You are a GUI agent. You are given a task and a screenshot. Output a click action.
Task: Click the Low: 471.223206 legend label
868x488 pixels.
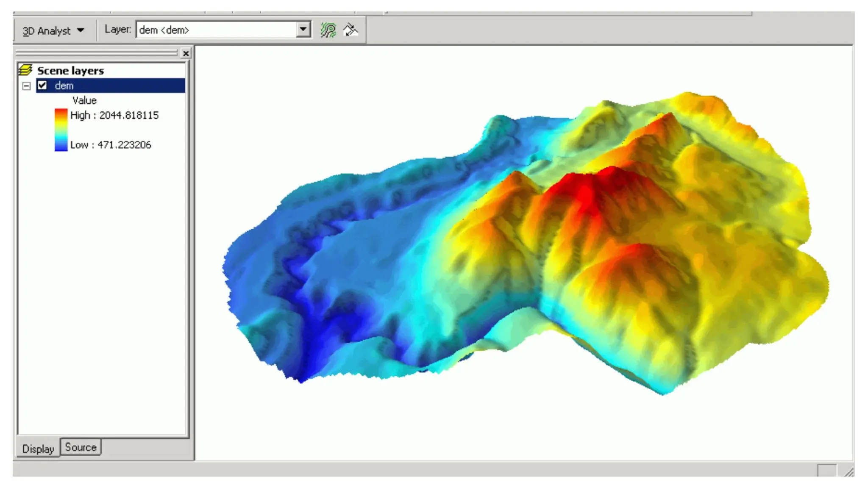coord(111,145)
